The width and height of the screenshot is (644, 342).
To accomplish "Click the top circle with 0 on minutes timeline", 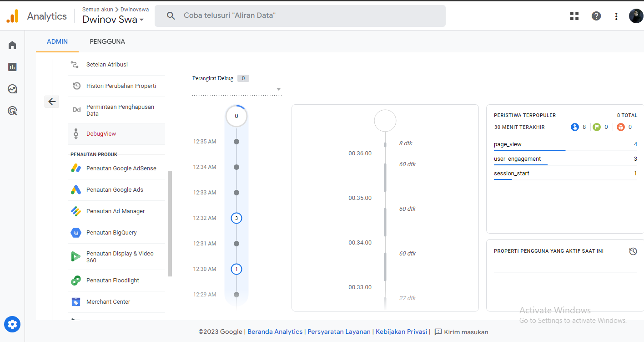I will click(236, 116).
